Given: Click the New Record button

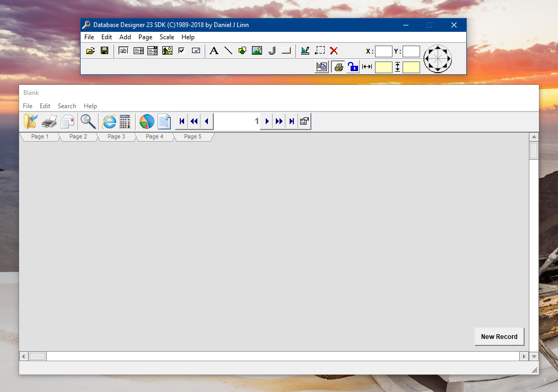Looking at the screenshot, I should 499,337.
